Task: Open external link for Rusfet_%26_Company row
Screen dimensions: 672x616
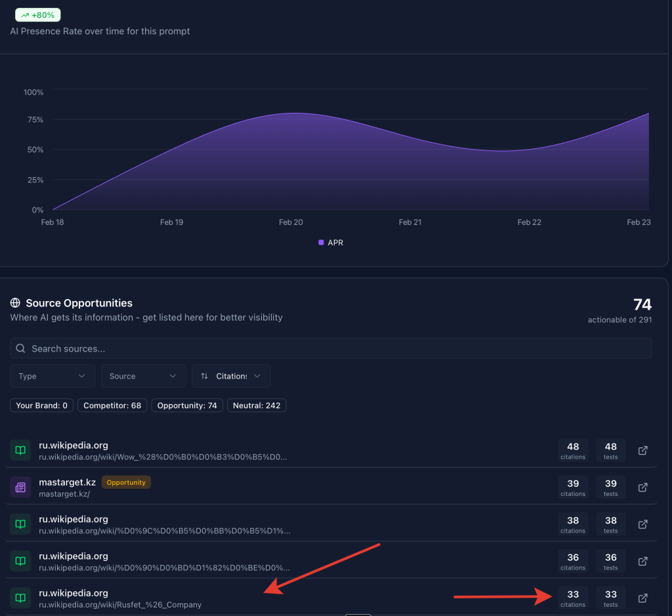Action: coord(643,598)
